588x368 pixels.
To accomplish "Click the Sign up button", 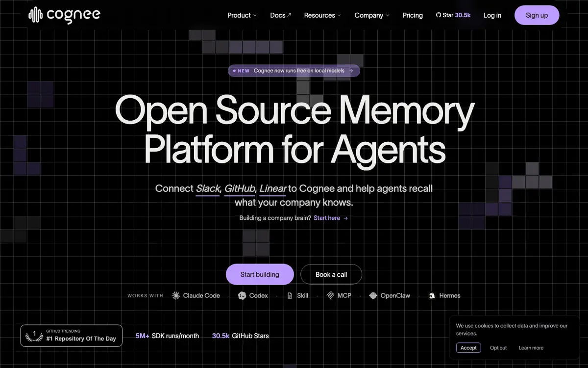I will [537, 15].
